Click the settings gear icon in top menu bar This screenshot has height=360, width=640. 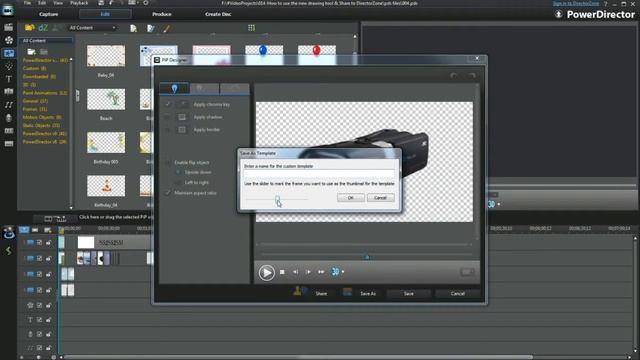(146, 3)
